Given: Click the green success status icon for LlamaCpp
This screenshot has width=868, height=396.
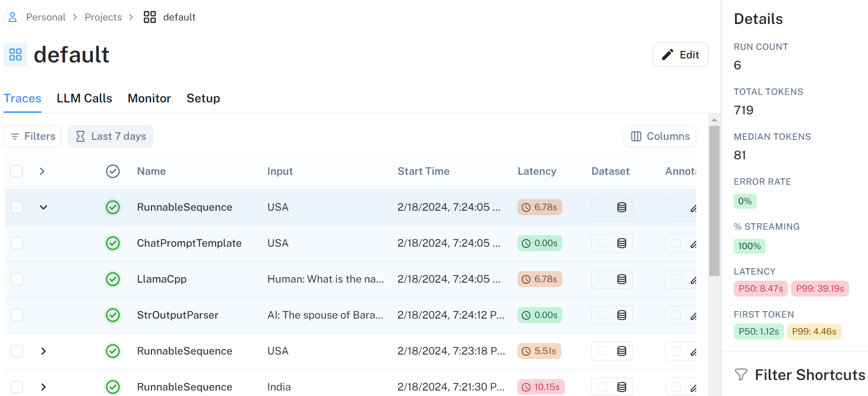Looking at the screenshot, I should pyautogui.click(x=113, y=279).
